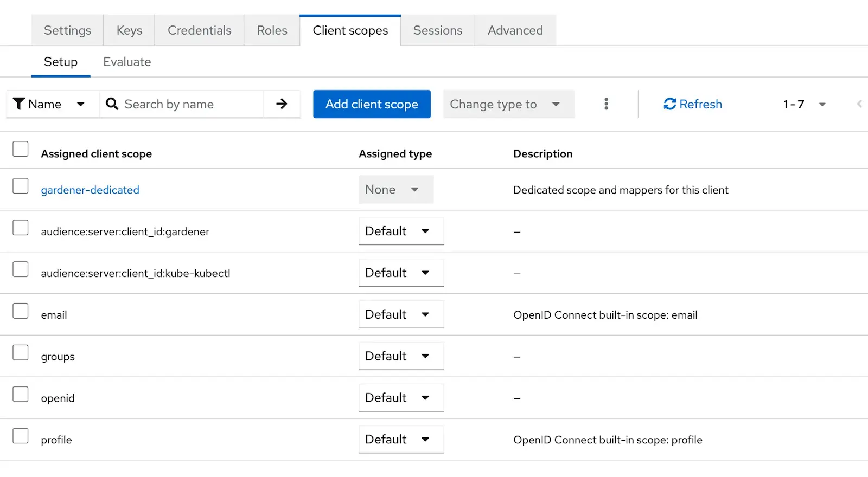Viewport: 868px width, 477px height.
Task: Tick the openid scope checkbox
Action: [x=21, y=395]
